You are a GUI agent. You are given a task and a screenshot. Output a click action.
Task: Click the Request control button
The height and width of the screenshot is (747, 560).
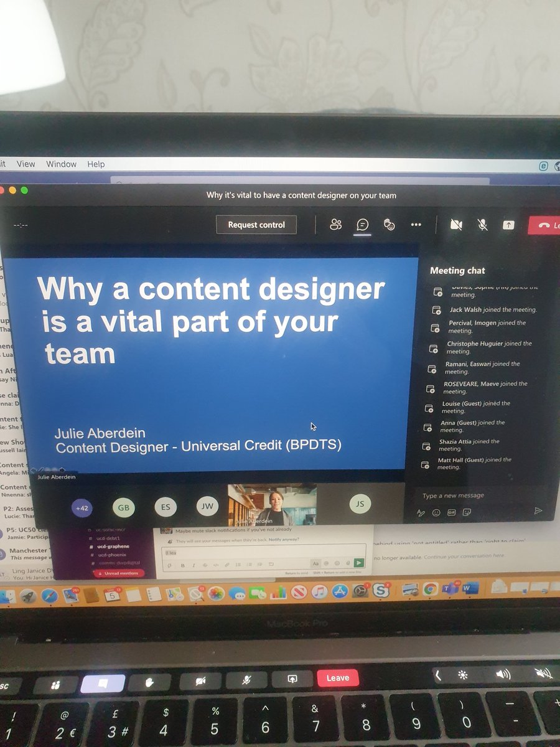point(256,225)
